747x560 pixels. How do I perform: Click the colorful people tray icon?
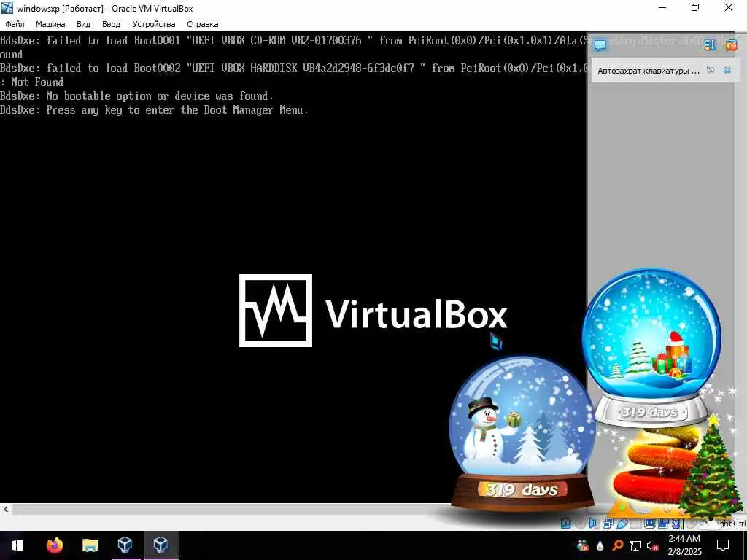point(583,545)
